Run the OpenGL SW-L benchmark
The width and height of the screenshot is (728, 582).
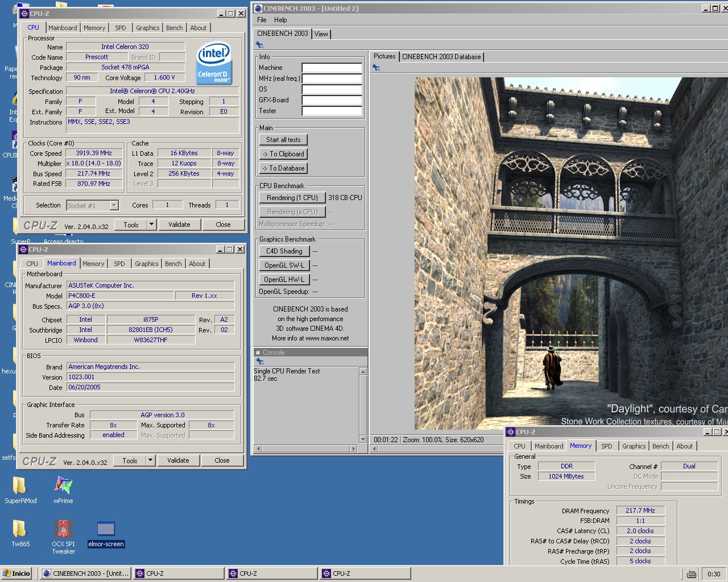click(x=284, y=265)
